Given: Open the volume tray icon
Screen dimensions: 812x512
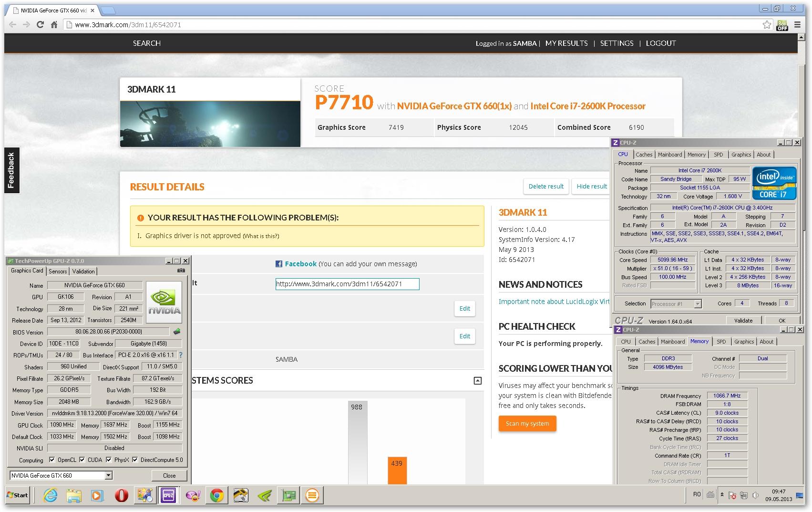Looking at the screenshot, I should (x=755, y=495).
